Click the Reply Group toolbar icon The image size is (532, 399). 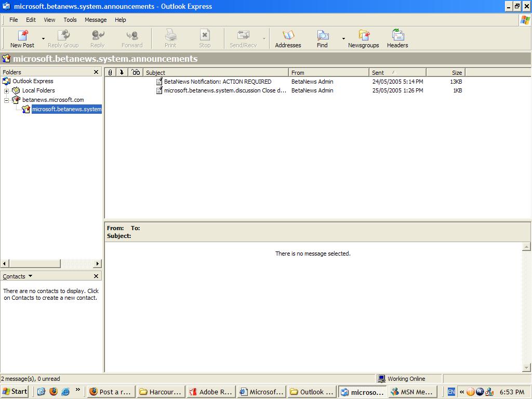pos(63,38)
